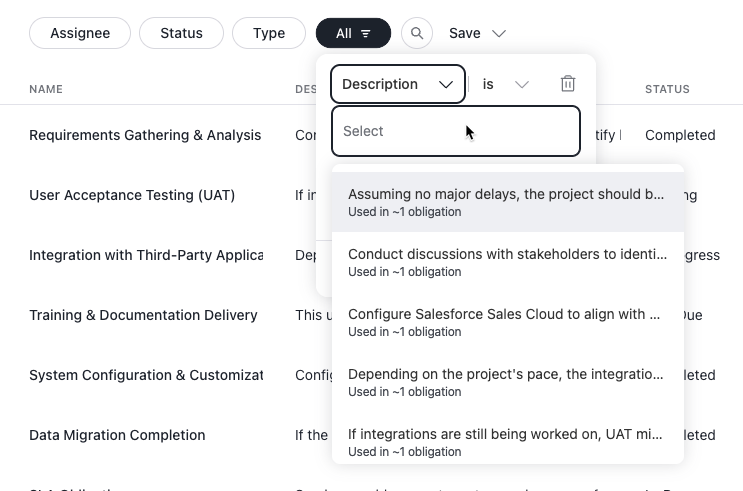The image size is (743, 491).
Task: Open the search magnifier icon
Action: coord(417,33)
